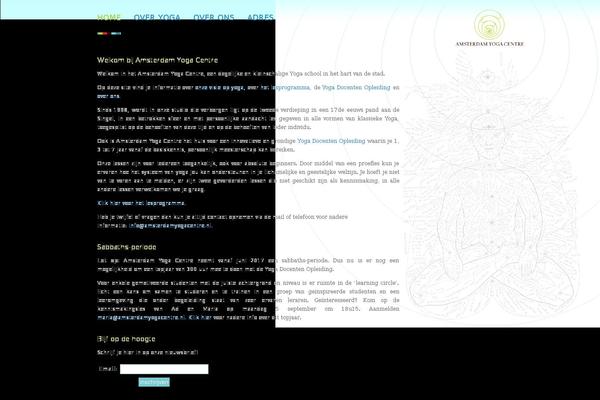Click the info@amsterdamyogacentre.nl email link
The width and height of the screenshot is (600, 400).
[170, 225]
